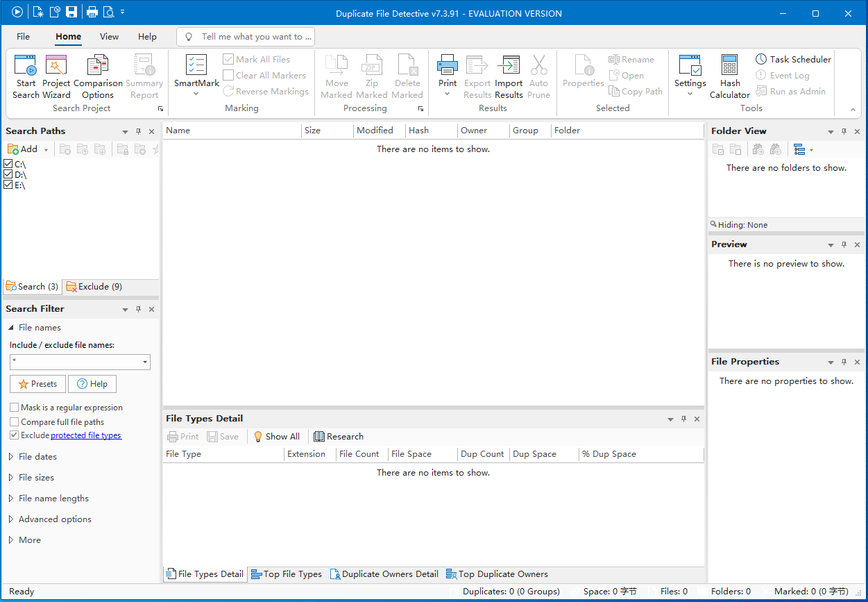Close the File Types Detail panel
This screenshot has width=868, height=602.
(x=697, y=419)
